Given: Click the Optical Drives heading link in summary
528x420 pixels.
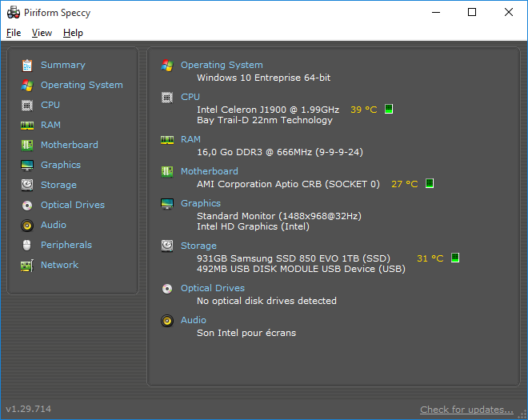Looking at the screenshot, I should 213,288.
